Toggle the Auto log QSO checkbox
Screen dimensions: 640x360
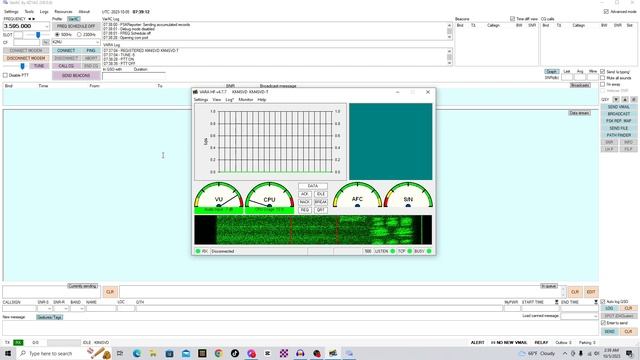603,302
